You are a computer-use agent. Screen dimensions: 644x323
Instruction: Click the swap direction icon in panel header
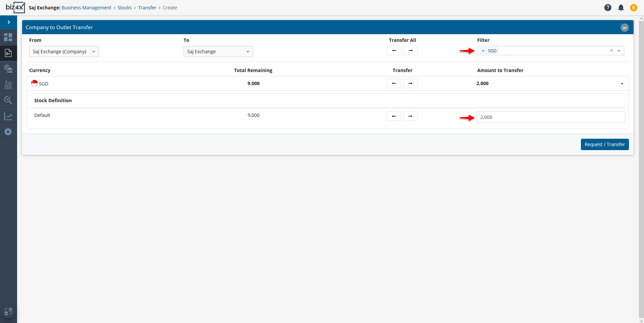pyautogui.click(x=624, y=28)
